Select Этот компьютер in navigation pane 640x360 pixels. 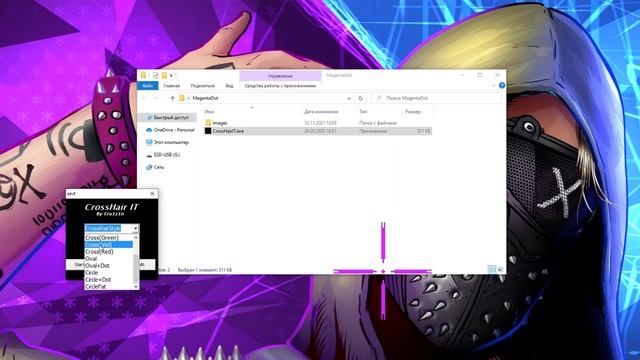[x=168, y=142]
